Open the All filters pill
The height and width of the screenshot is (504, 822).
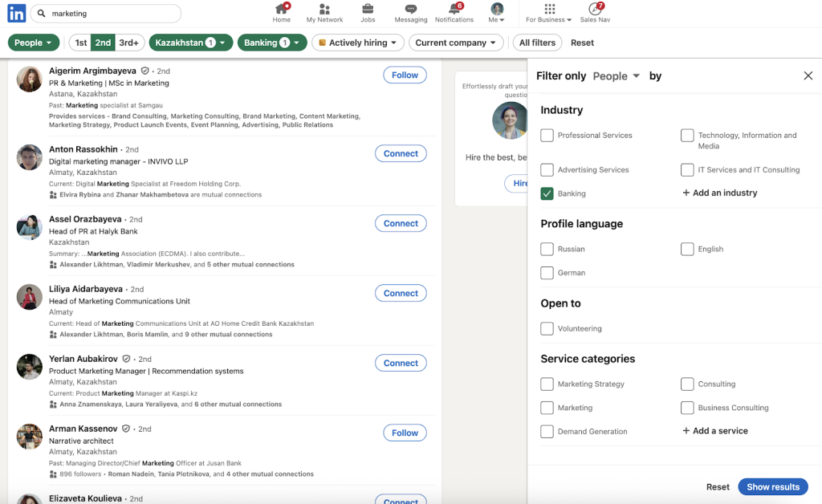coord(537,43)
